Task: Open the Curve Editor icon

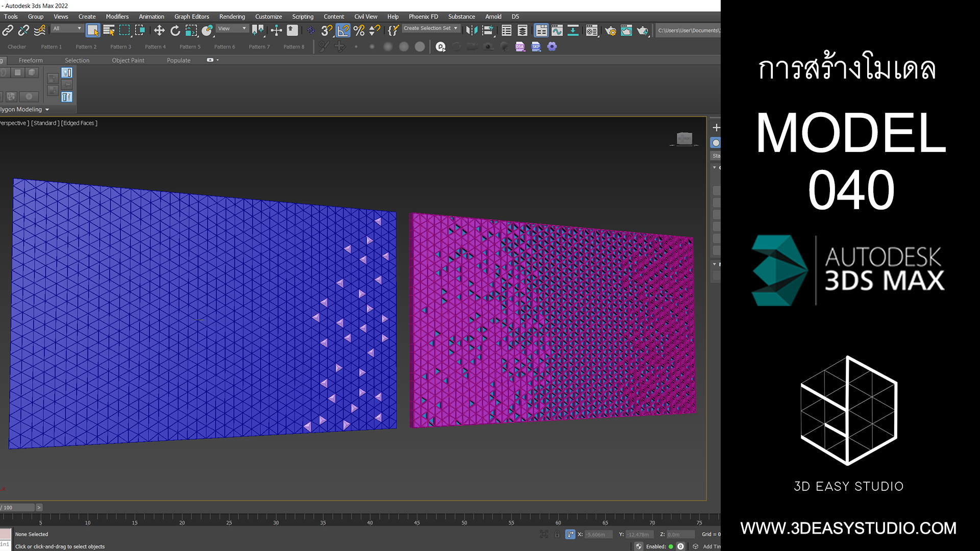Action: click(557, 31)
